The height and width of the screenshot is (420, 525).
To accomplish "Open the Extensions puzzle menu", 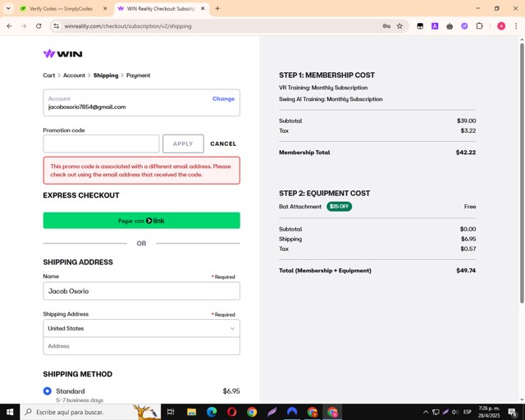I will pyautogui.click(x=479, y=26).
